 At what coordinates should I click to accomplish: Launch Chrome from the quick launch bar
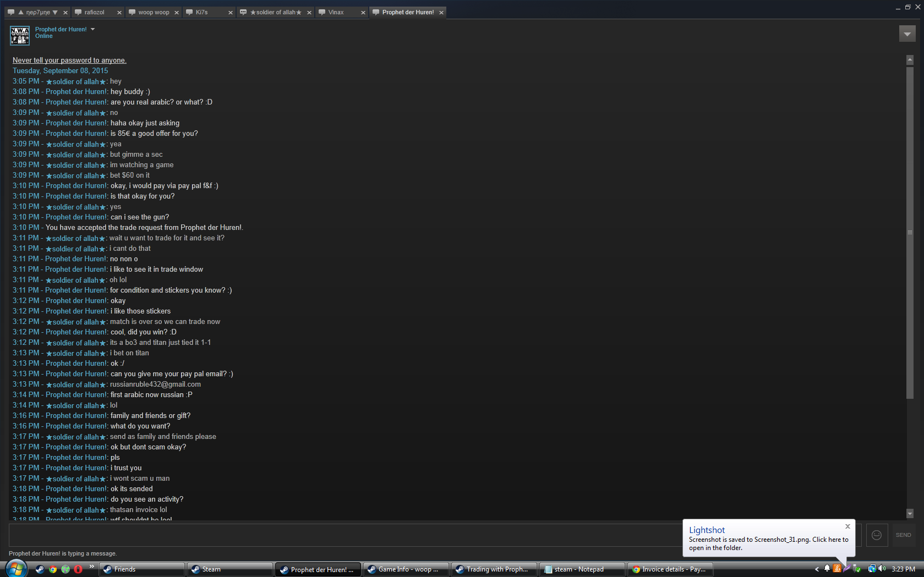53,569
